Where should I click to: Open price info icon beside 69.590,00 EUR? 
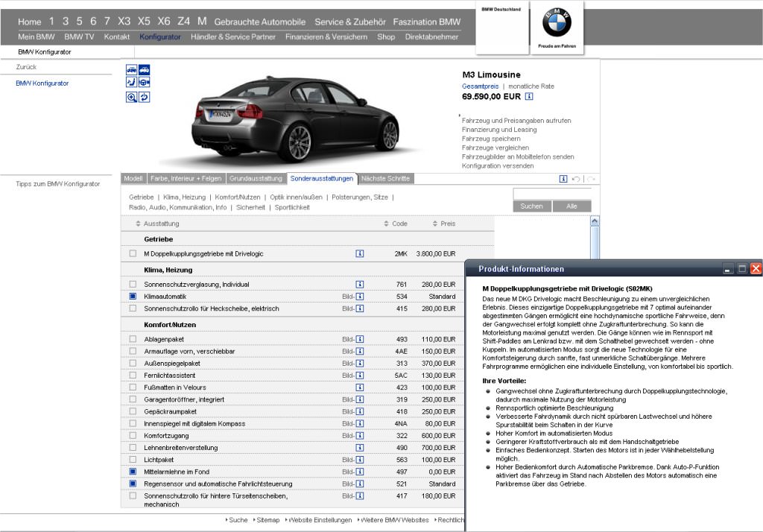coord(529,96)
